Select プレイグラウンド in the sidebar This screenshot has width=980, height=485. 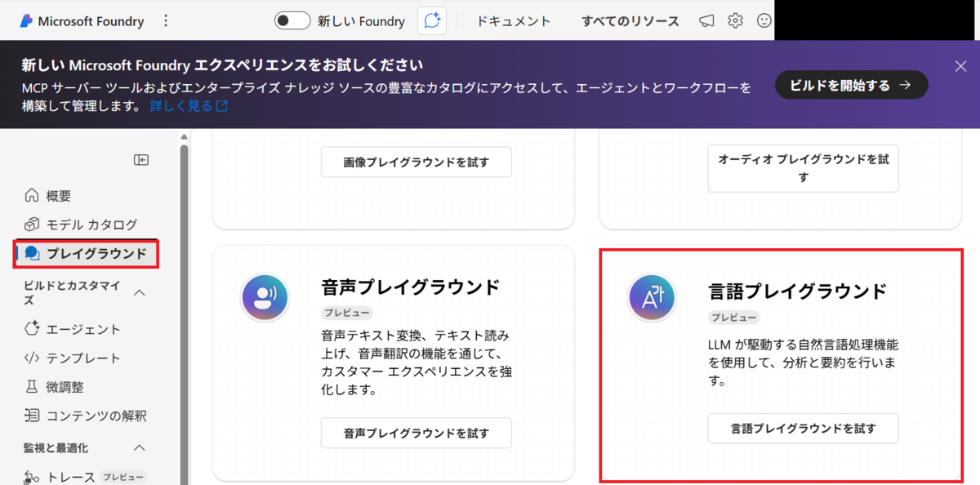pyautogui.click(x=96, y=254)
